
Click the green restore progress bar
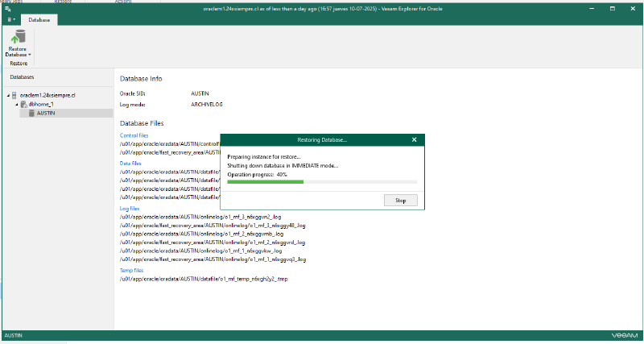pos(322,181)
